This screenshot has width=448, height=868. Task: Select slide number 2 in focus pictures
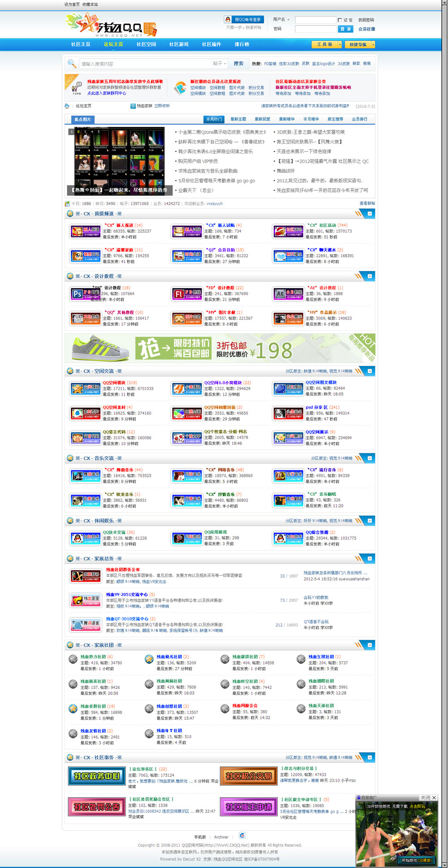click(x=78, y=132)
